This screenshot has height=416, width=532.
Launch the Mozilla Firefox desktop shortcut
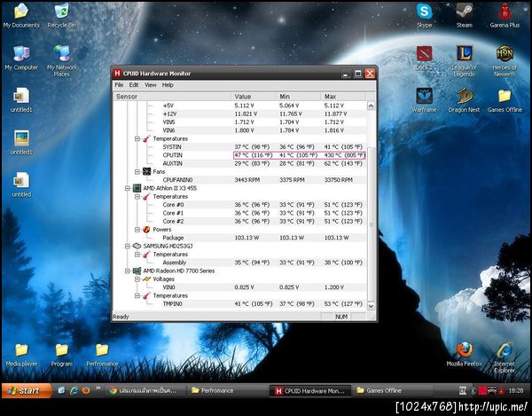[x=464, y=355]
